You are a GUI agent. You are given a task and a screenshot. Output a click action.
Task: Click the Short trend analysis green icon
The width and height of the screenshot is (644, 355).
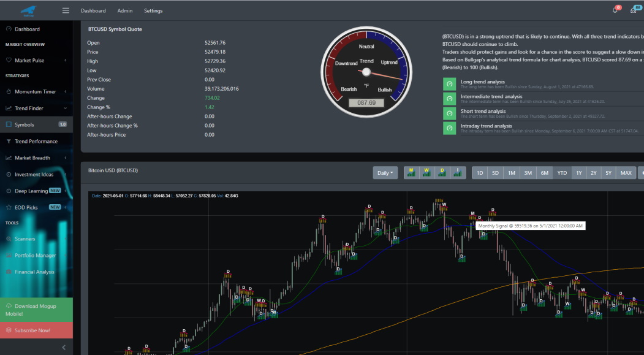click(x=449, y=113)
